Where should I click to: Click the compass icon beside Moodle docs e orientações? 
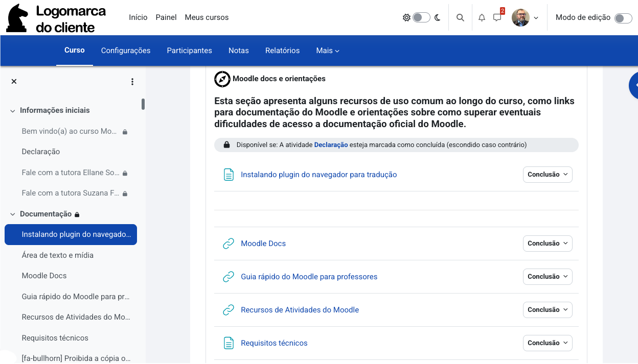222,79
